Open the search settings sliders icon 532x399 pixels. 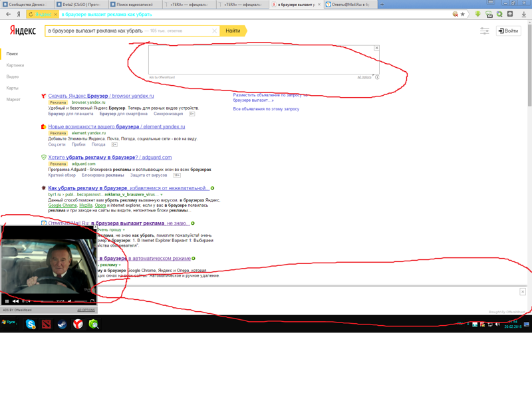(484, 31)
